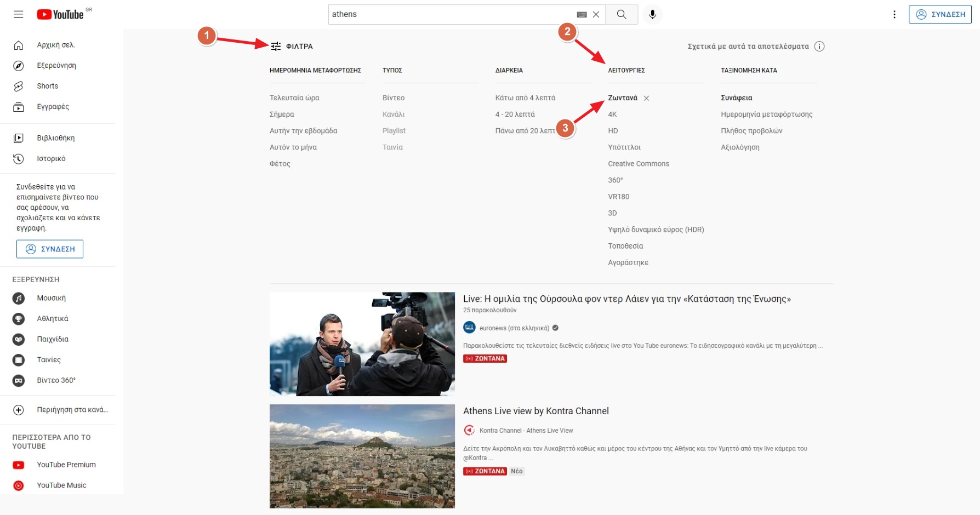Remove the Ζωντανά live filter
This screenshot has height=515, width=980.
(x=646, y=98)
